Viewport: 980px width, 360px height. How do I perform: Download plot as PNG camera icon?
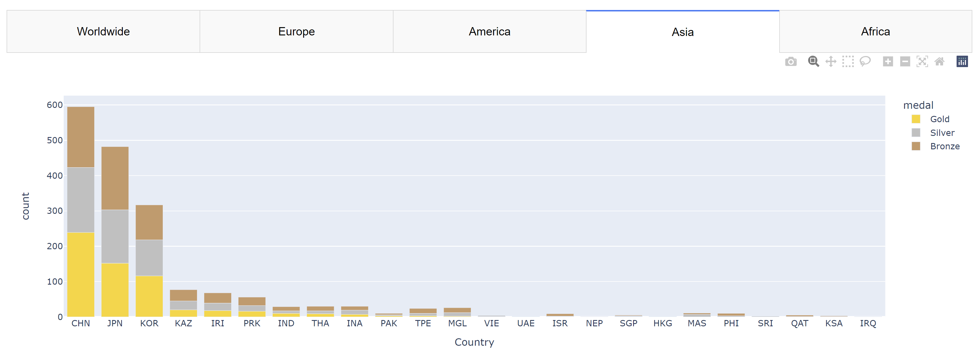click(x=791, y=62)
